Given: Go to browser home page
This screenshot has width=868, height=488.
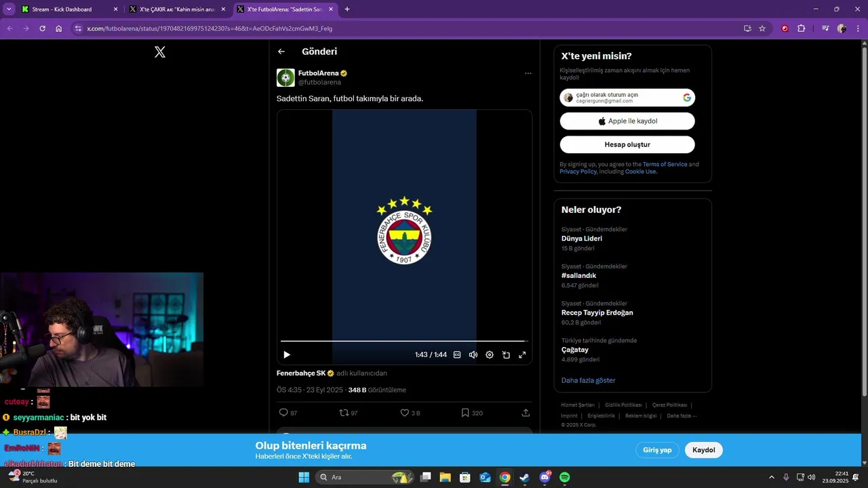Looking at the screenshot, I should (59, 28).
